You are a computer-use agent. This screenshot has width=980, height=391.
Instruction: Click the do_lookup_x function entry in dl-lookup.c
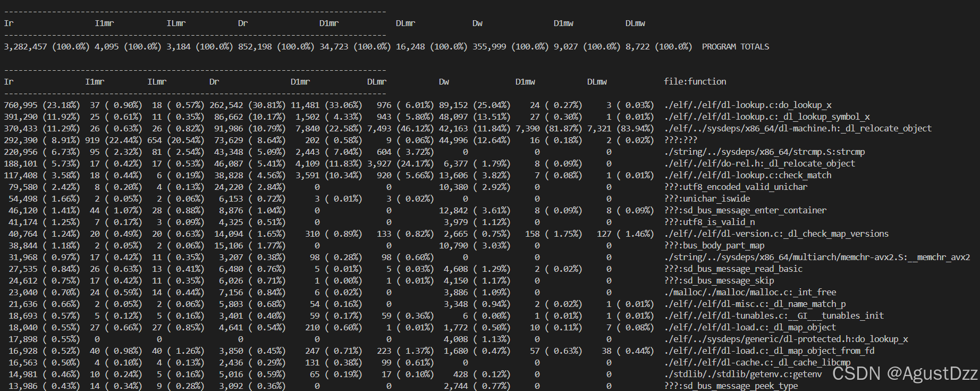click(x=748, y=105)
